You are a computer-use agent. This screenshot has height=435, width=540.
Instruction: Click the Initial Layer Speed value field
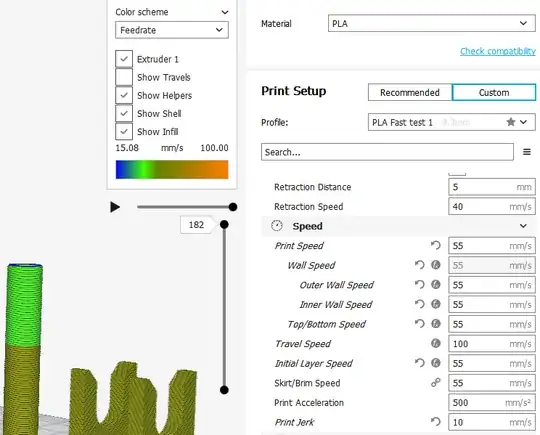492,363
